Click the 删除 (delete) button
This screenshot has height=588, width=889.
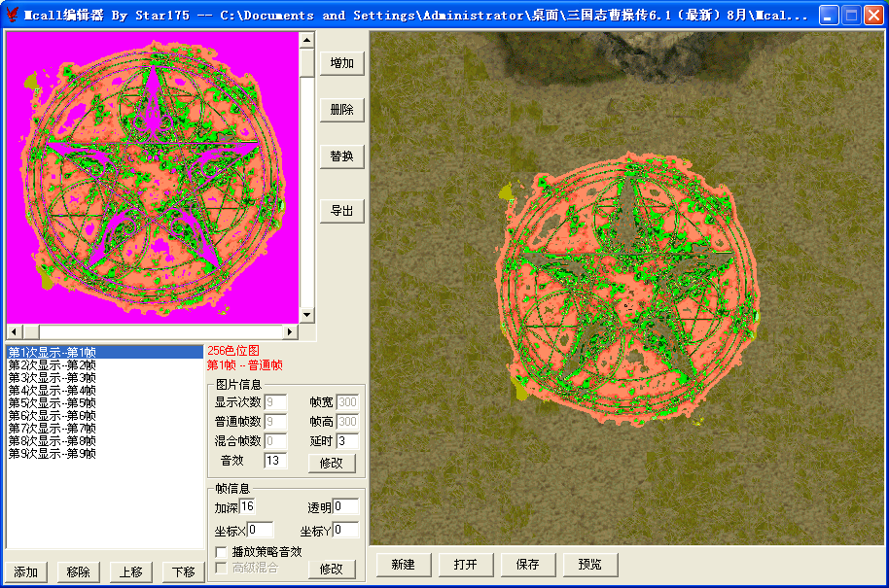341,109
